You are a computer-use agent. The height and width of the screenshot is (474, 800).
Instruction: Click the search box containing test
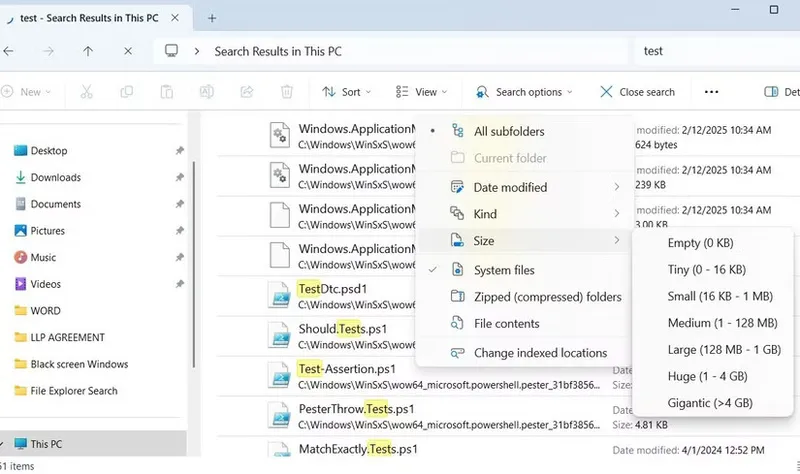coord(717,51)
